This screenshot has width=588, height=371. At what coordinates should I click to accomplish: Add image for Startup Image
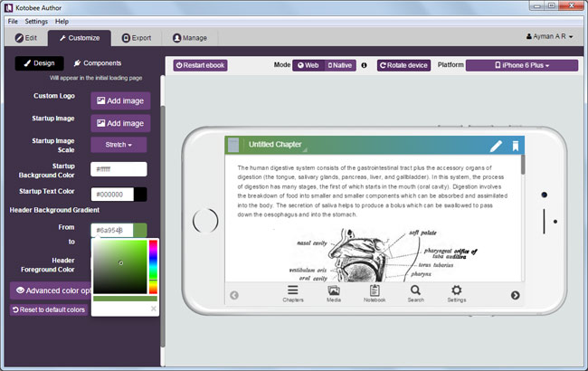[120, 123]
